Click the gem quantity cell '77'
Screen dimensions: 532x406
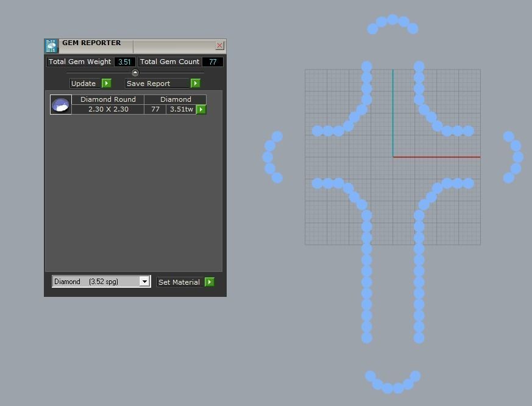point(155,109)
